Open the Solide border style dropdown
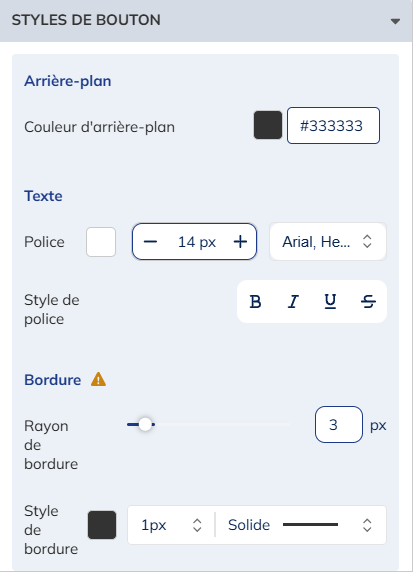 click(x=301, y=525)
